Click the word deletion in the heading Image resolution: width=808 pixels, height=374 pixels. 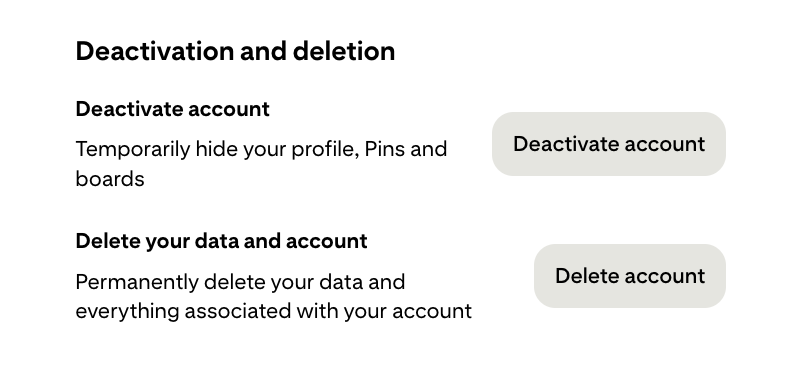pyautogui.click(x=344, y=51)
